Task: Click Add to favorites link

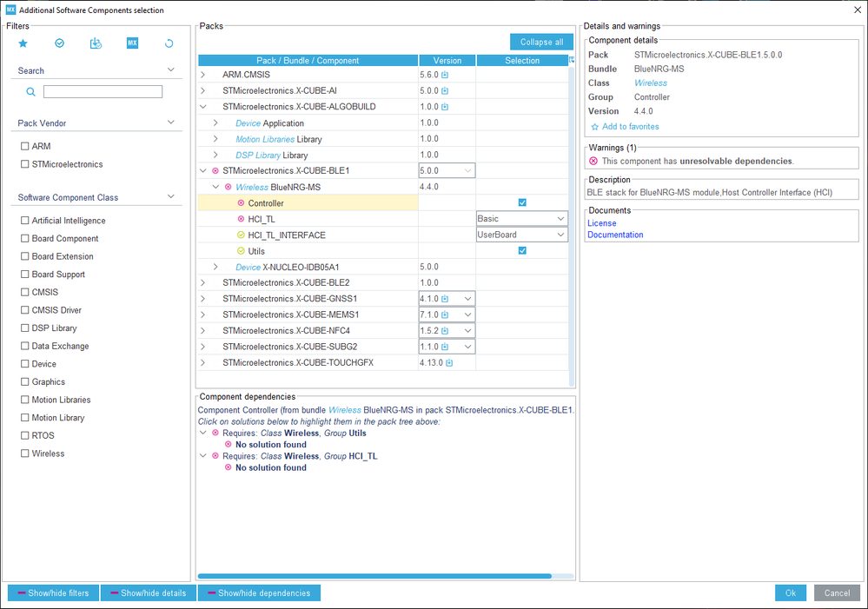Action: (631, 127)
